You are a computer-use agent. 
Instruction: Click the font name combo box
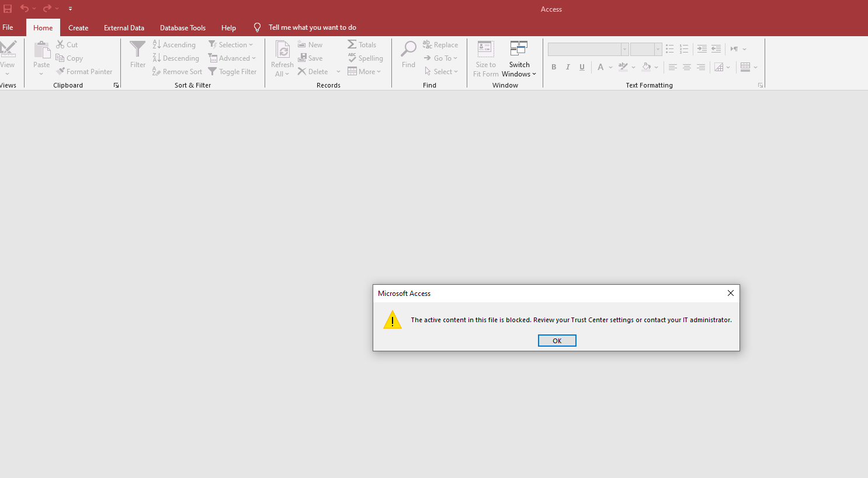pyautogui.click(x=588, y=49)
